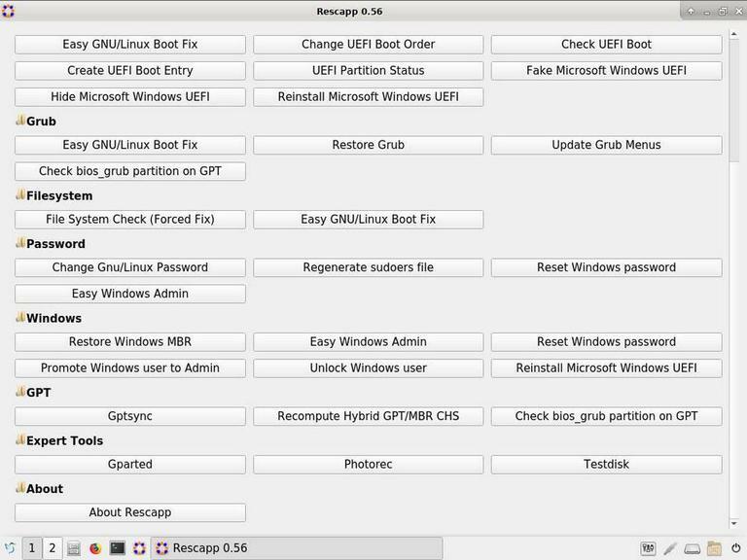Image resolution: width=747 pixels, height=560 pixels.
Task: Click Reset Windows password in Windows section
Action: tap(607, 341)
